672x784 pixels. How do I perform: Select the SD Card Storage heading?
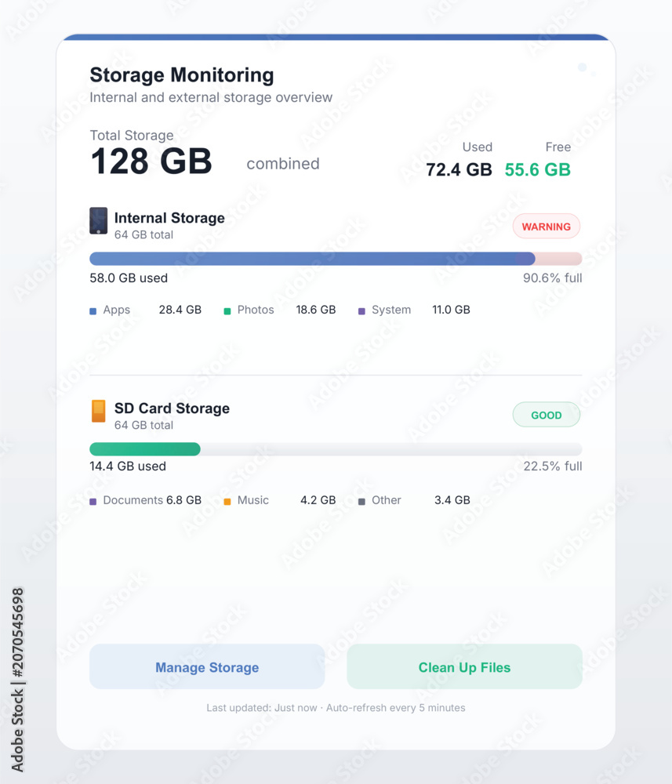[172, 408]
